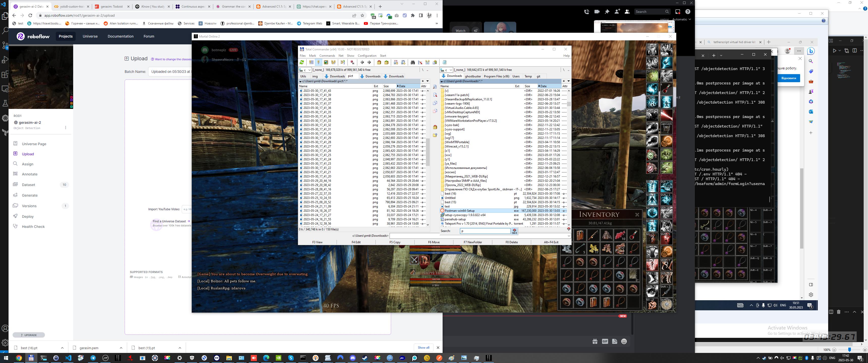The height and width of the screenshot is (363, 868).
Task: Open Discord from the Windows taskbar
Action: pos(353,358)
